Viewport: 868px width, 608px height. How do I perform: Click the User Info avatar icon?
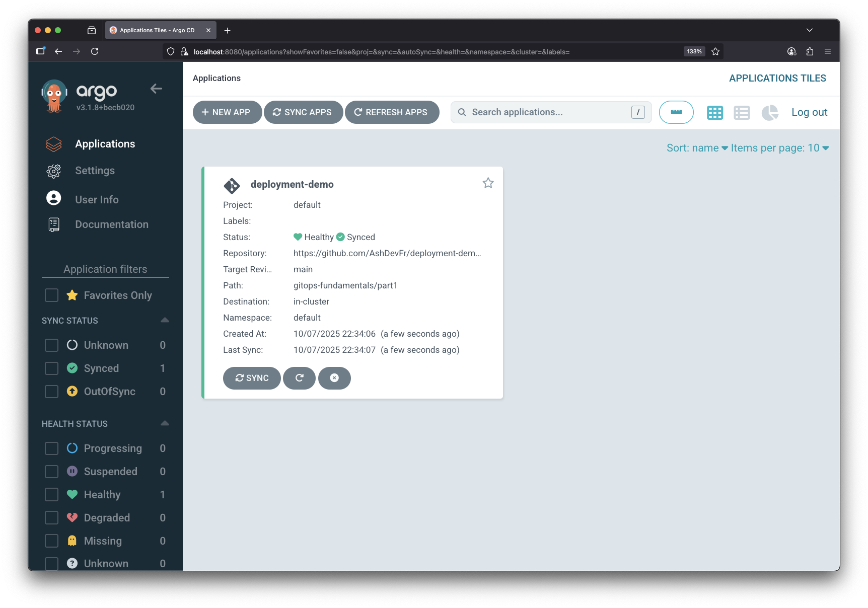tap(54, 198)
